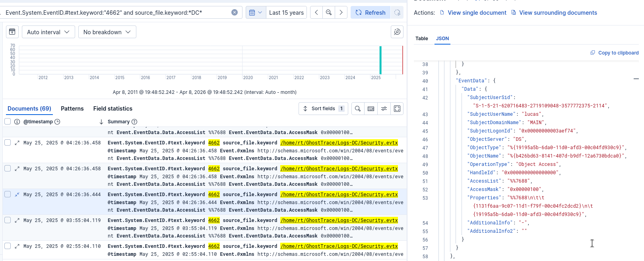Switch to the Patterns tab
The height and width of the screenshot is (261, 644).
coord(72,109)
